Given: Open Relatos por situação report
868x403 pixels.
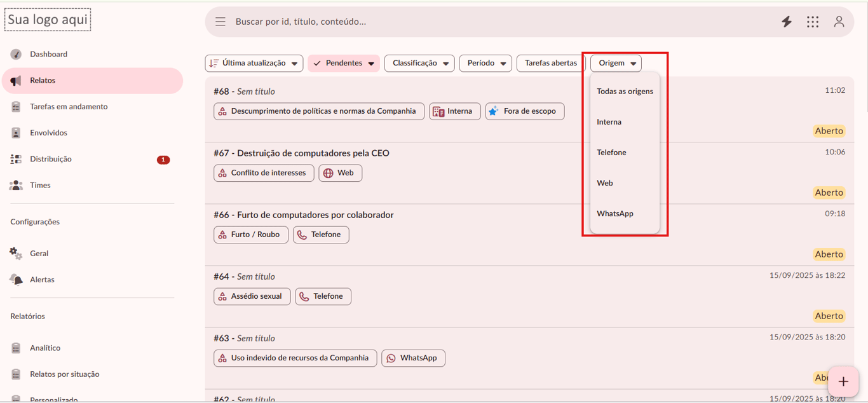Looking at the screenshot, I should click(x=92, y=374).
